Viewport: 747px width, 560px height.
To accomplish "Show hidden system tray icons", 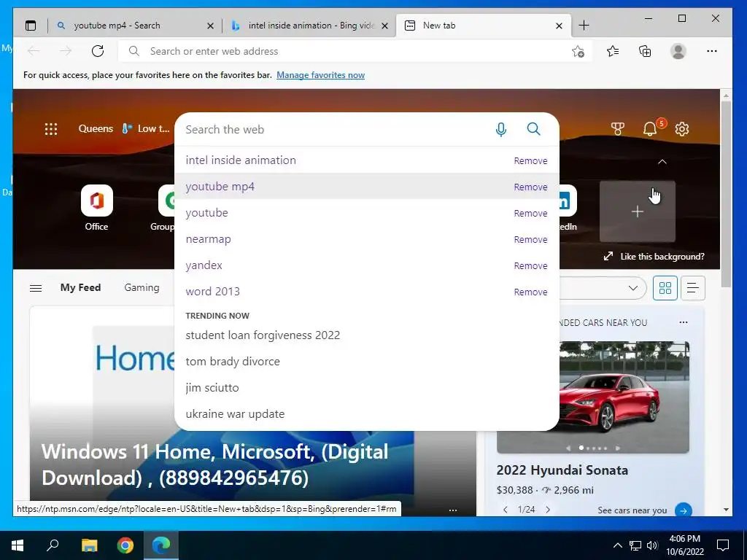I will coord(617,545).
